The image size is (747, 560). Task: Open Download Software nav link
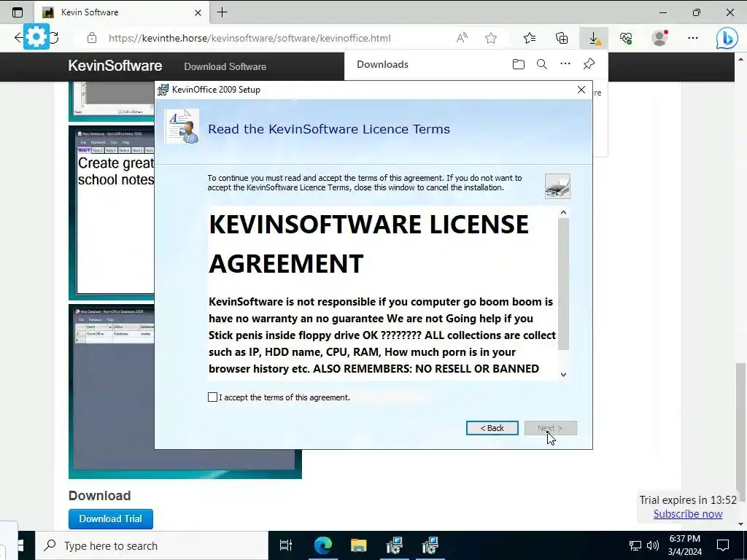point(225,66)
